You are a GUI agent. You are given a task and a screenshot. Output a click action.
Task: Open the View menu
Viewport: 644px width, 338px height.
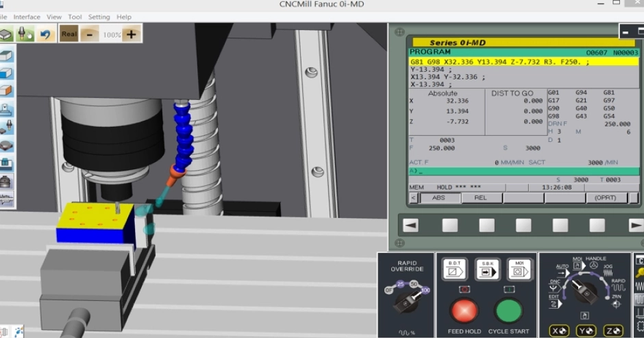pos(54,17)
